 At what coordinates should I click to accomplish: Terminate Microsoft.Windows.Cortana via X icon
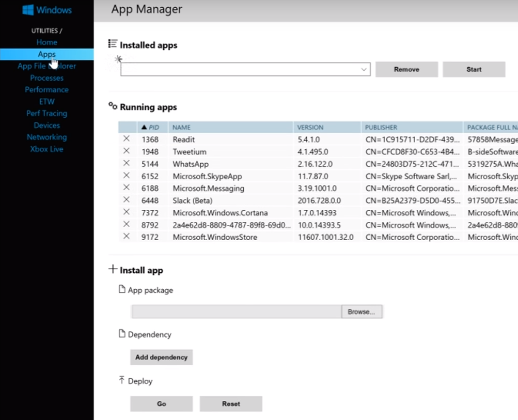(126, 212)
